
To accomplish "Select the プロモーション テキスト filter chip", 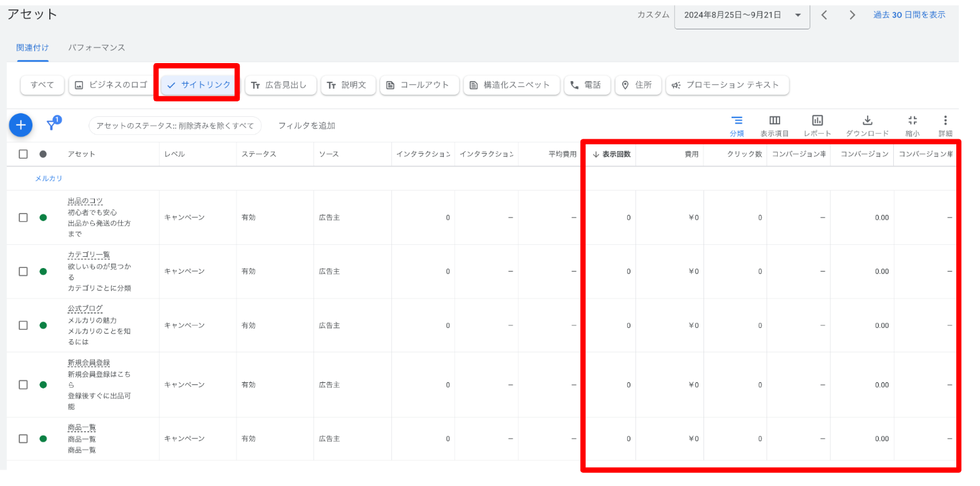I will [x=727, y=85].
